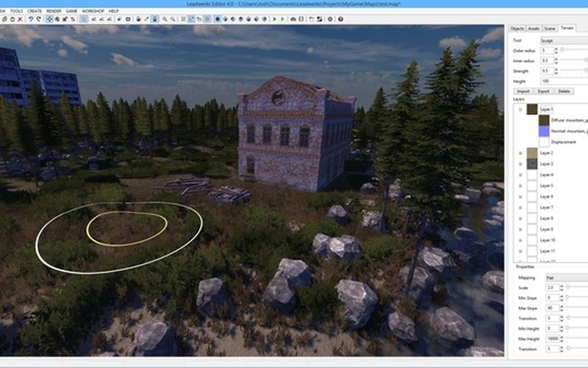Select the blue Normal texture swatch
This screenshot has height=368, width=588.
[x=543, y=131]
